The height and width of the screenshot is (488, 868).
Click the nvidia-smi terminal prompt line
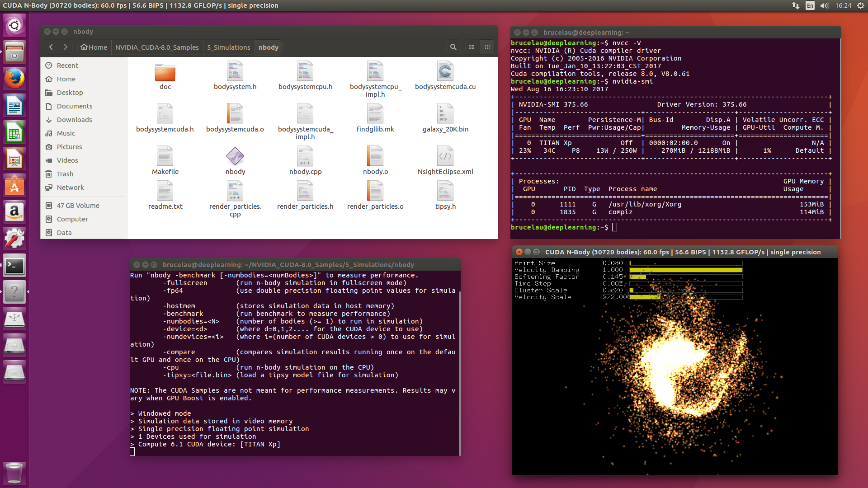(x=564, y=227)
